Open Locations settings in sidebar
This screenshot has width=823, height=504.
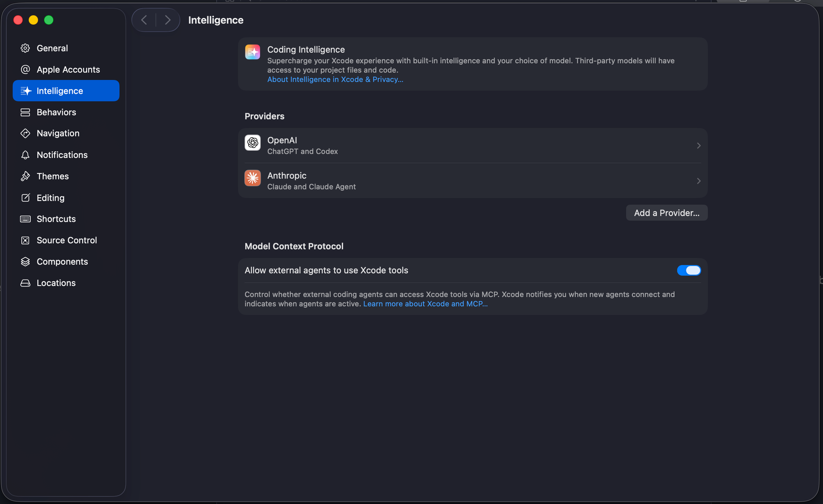[x=56, y=283]
